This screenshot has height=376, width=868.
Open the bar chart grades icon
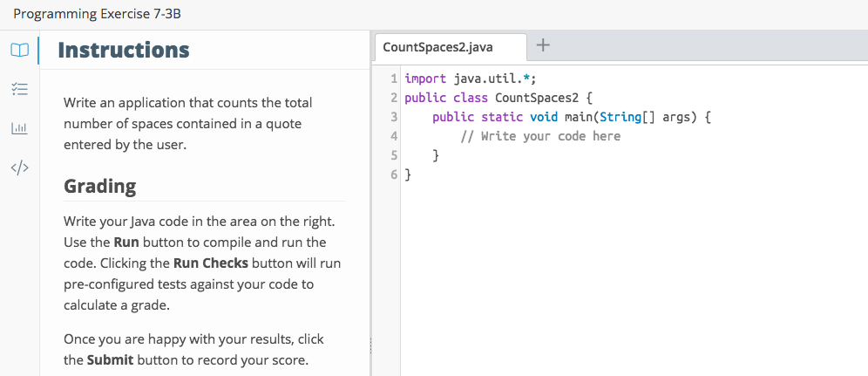pyautogui.click(x=19, y=128)
